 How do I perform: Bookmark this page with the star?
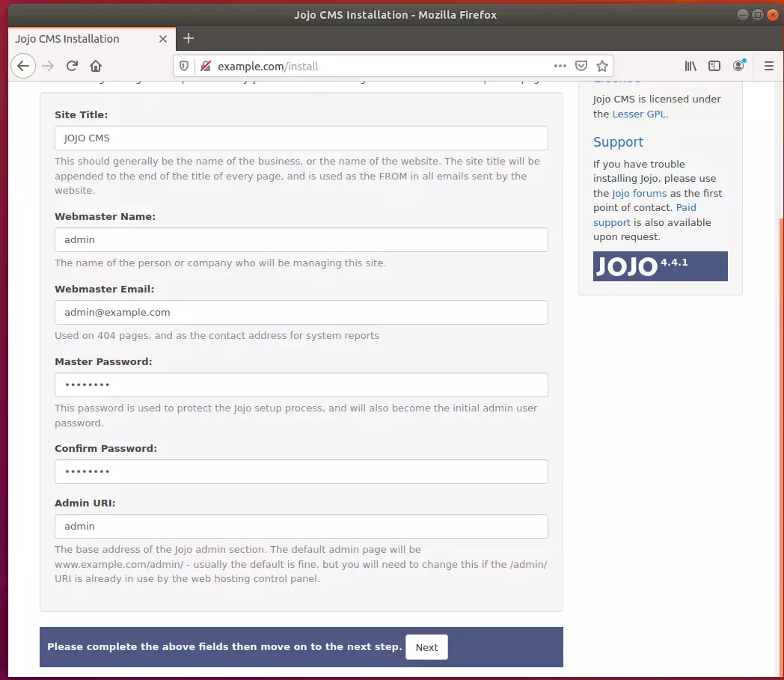pyautogui.click(x=602, y=66)
